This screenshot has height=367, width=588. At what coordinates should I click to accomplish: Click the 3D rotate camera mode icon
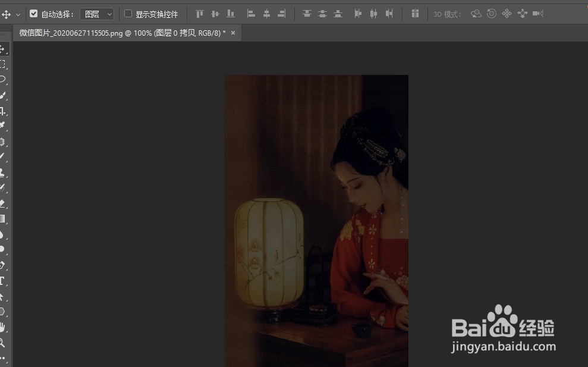[476, 13]
